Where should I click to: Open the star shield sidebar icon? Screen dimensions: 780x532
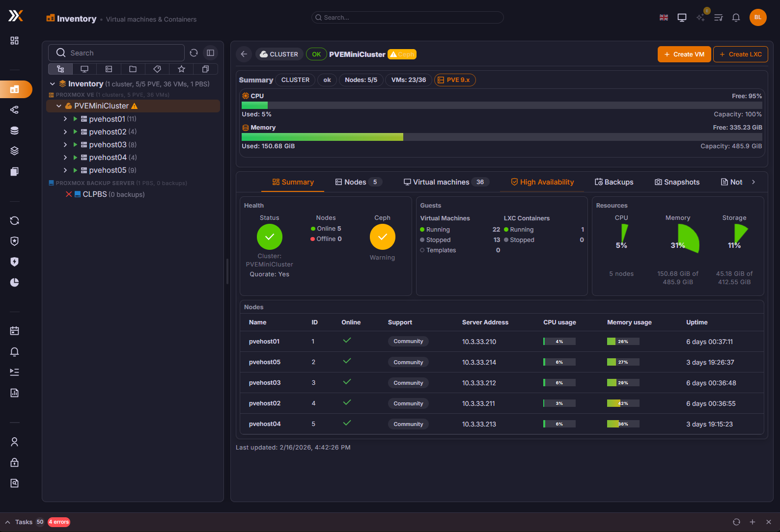pos(15,241)
